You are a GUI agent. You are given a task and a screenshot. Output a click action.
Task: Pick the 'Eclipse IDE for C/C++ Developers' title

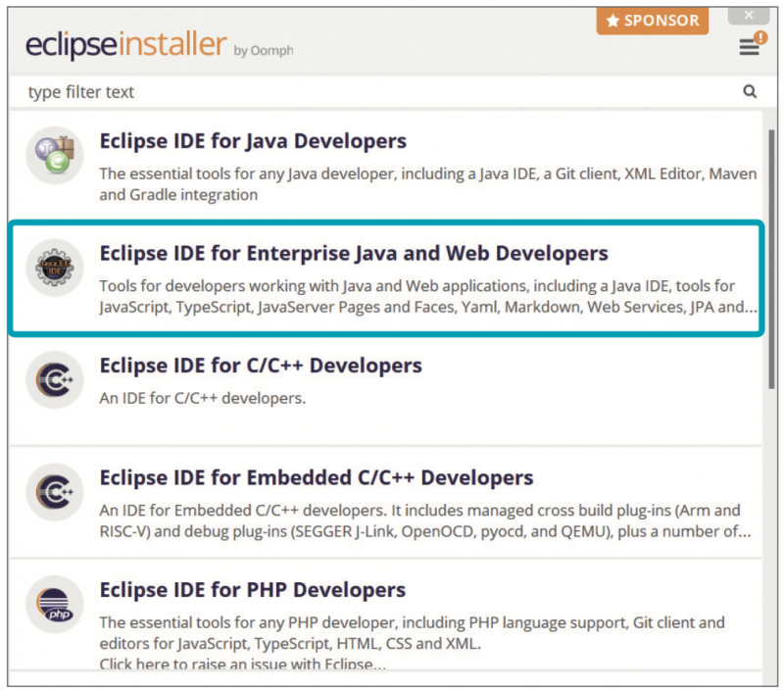pyautogui.click(x=261, y=366)
